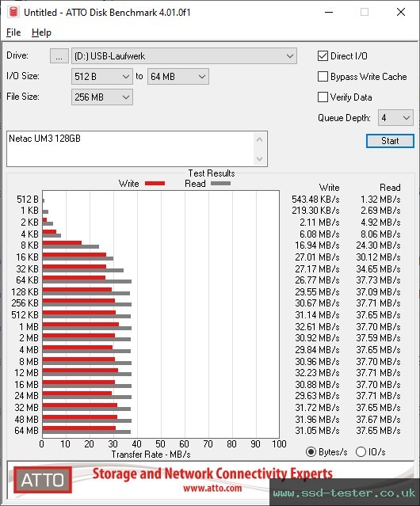Click the ATTO Disk Benchmark app icon
This screenshot has height=506, width=420.
pyautogui.click(x=13, y=12)
